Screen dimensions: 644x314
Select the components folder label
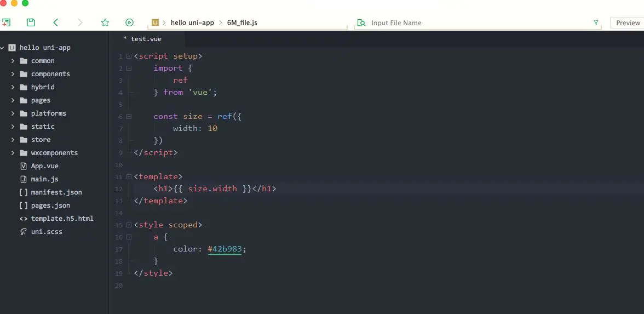50,74
